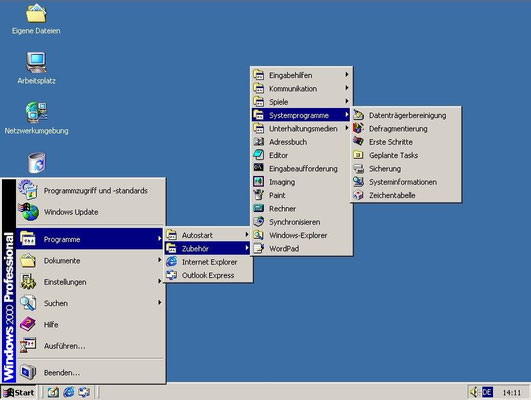Click the Zeichentabelle icon
Viewport: 531px width, 400px height.
tap(358, 195)
